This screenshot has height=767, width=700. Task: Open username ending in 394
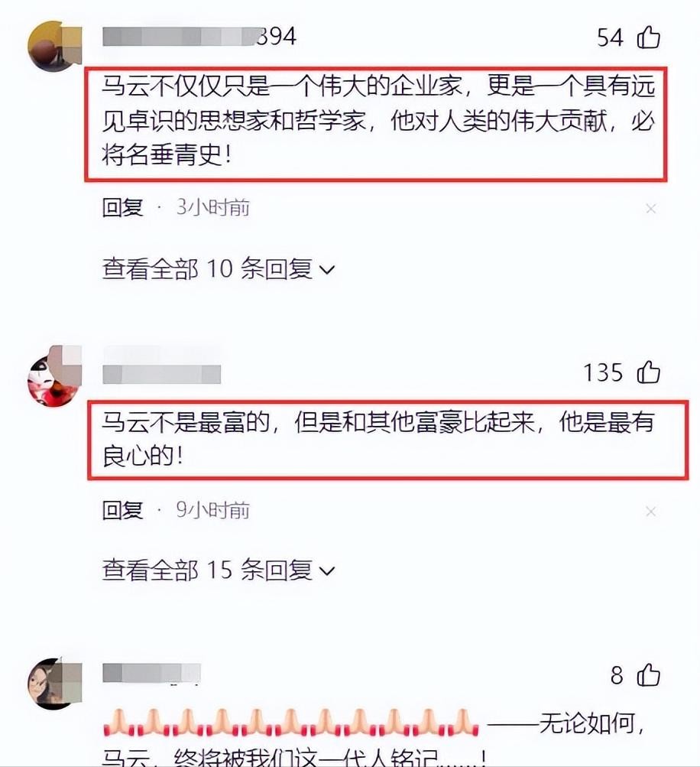pos(199,37)
